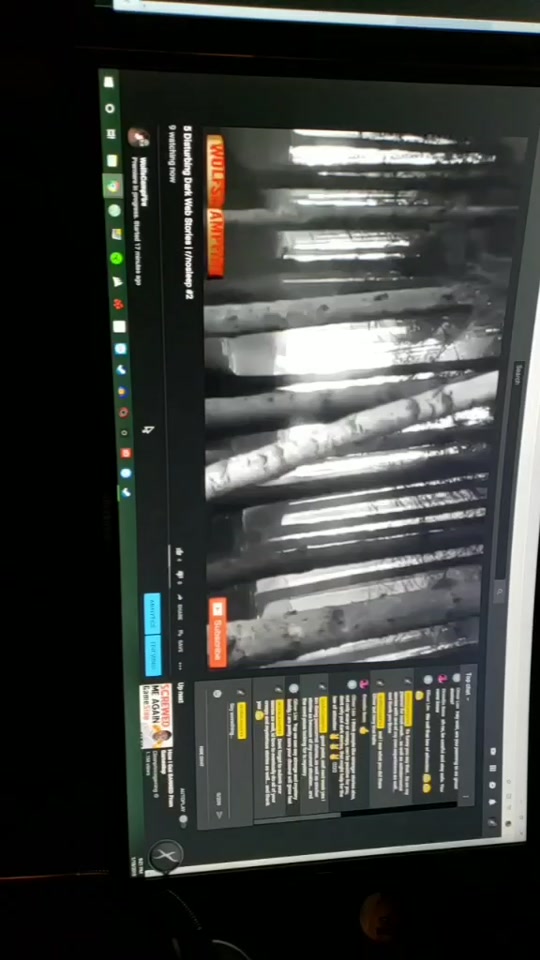Send chat message with arrow icon

click(221, 815)
